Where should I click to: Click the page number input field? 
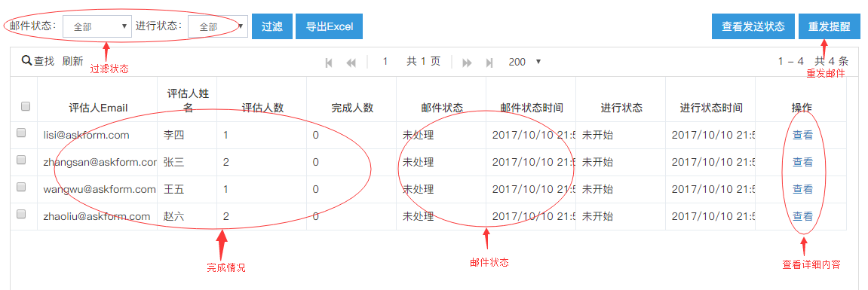coord(385,62)
